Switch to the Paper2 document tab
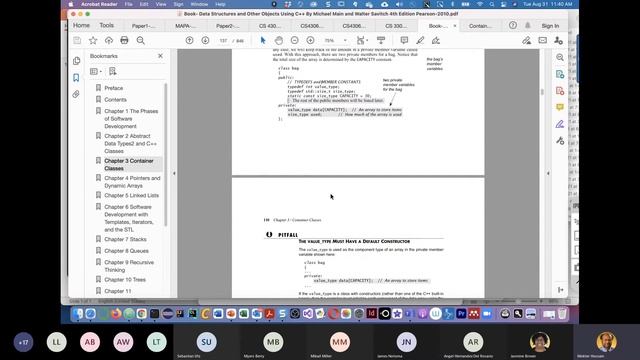This screenshot has height=360, width=640. [x=227, y=26]
